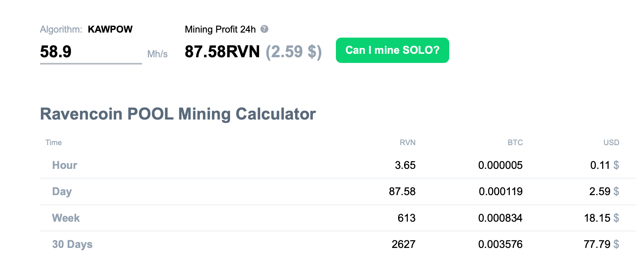644x265 pixels.
Task: Click the KAWPOW algorithm name
Action: 110,29
